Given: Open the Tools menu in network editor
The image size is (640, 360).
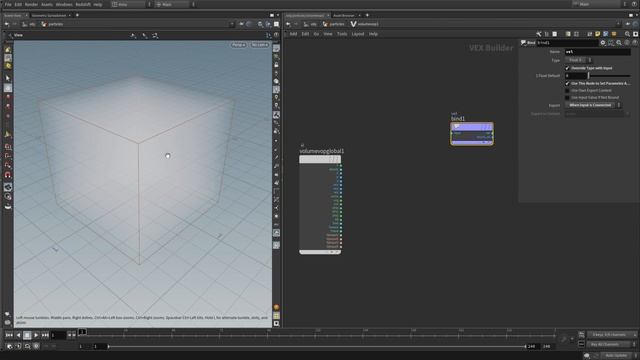Looking at the screenshot, I should click(342, 34).
